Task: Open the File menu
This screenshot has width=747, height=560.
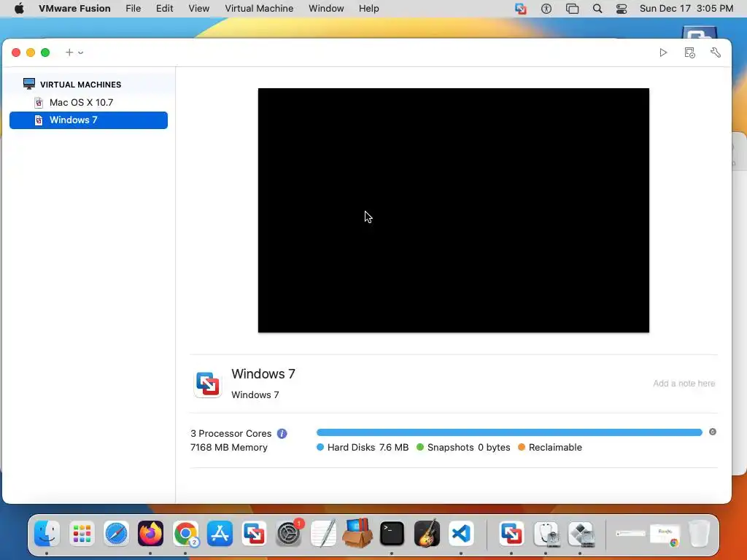Action: 133,9
